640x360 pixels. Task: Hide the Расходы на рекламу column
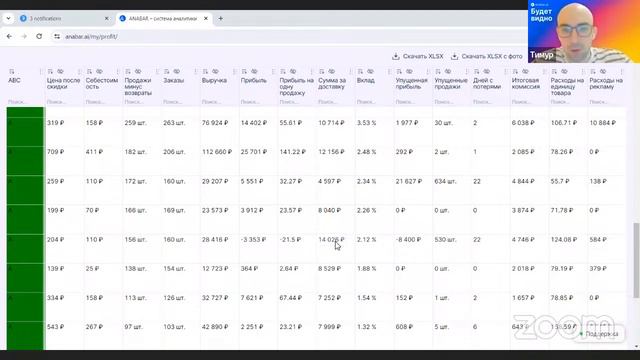[x=603, y=72]
